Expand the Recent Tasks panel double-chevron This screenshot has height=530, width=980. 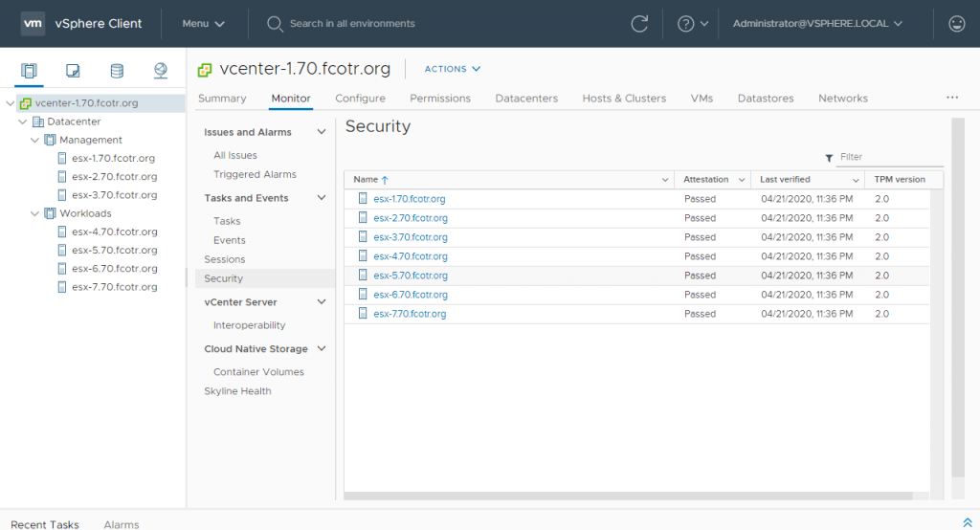point(968,521)
